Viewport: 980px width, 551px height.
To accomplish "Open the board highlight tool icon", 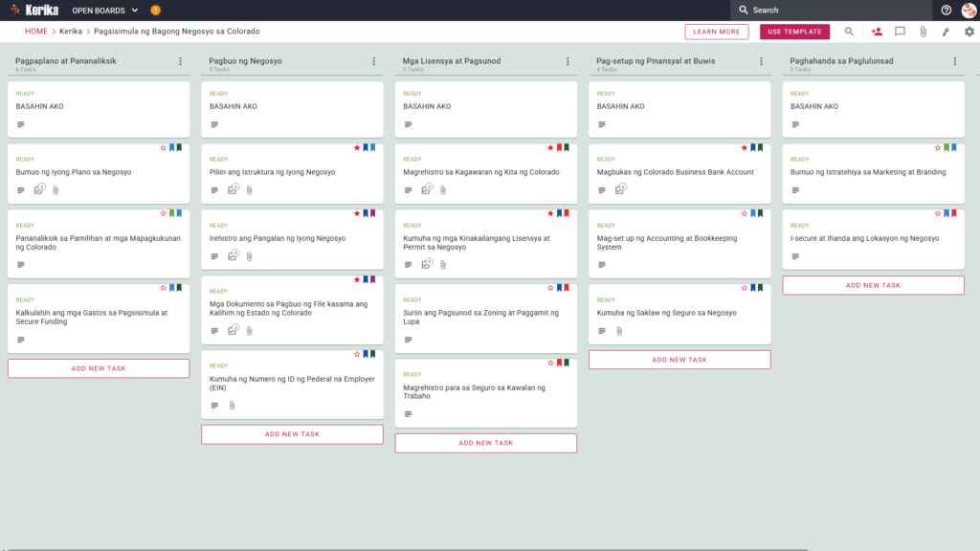I will point(947,32).
